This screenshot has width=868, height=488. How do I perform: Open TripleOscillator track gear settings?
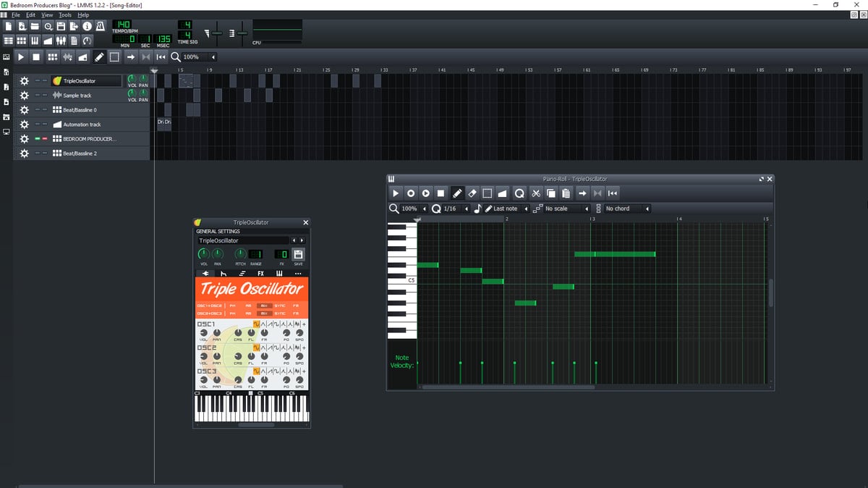click(x=24, y=81)
